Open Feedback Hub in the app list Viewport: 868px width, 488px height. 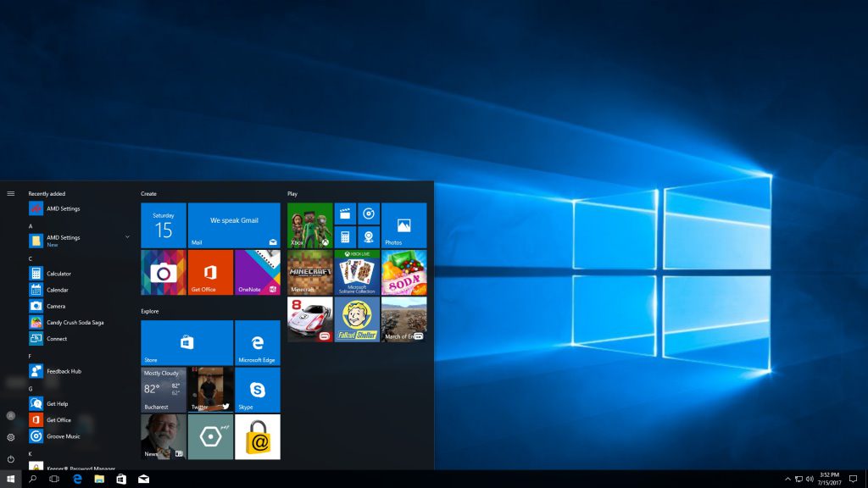pos(81,371)
